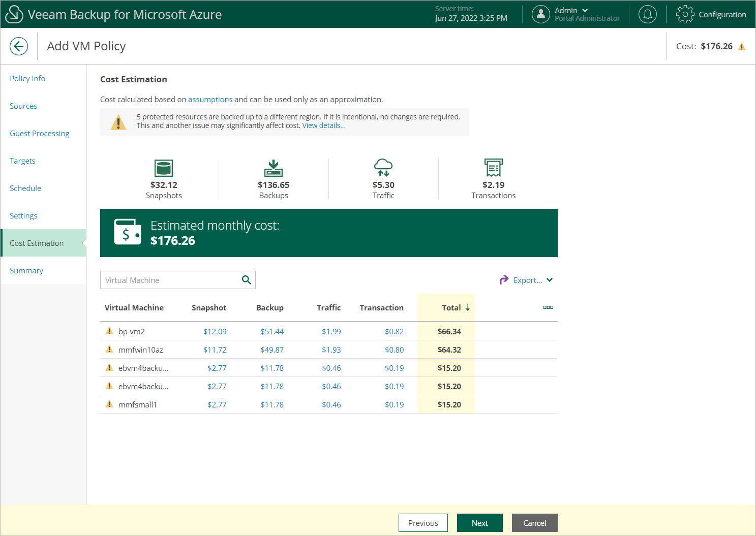Click the search magnifier icon
Screen dimensions: 756x536
tap(247, 280)
